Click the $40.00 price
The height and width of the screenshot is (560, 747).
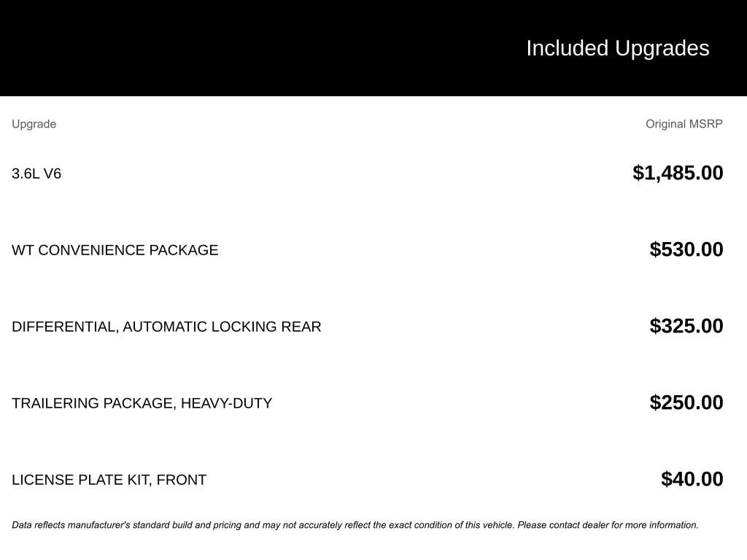coord(692,479)
